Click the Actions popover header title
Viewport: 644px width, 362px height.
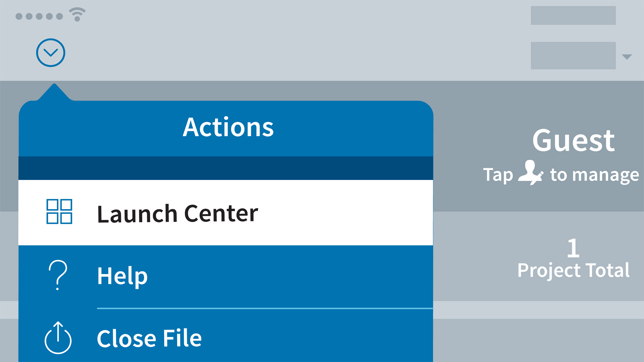pyautogui.click(x=228, y=127)
